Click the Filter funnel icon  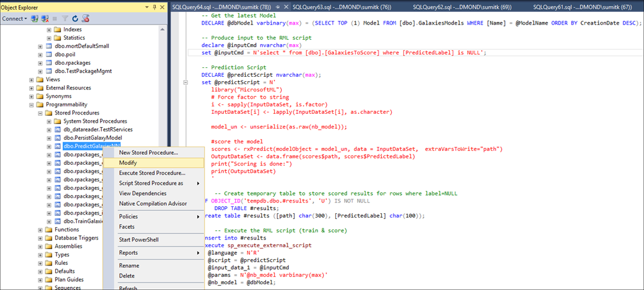click(x=64, y=19)
